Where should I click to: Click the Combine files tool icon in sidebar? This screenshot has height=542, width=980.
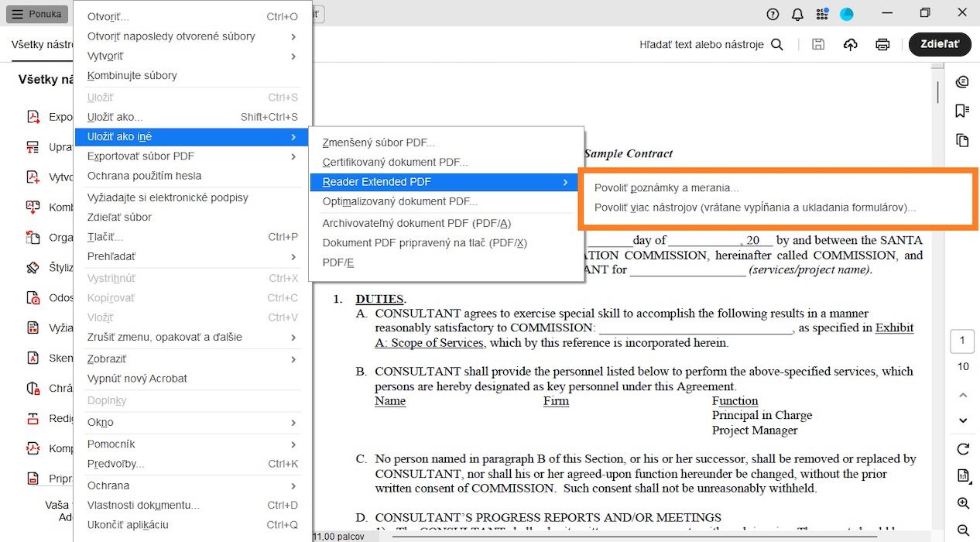(33, 207)
